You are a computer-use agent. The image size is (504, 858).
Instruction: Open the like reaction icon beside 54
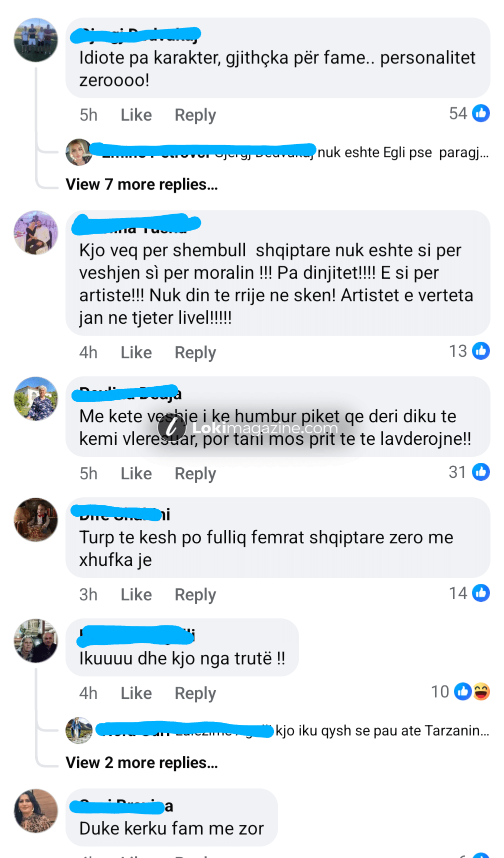point(481,114)
